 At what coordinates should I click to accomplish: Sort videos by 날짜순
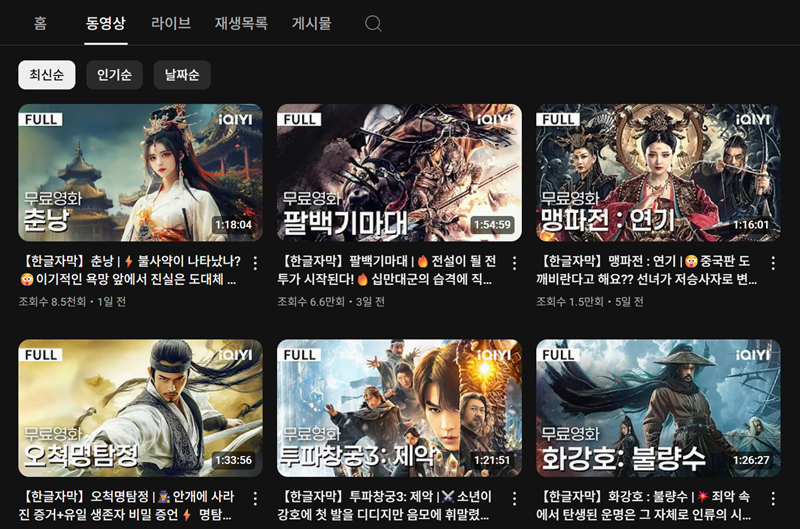pos(182,75)
